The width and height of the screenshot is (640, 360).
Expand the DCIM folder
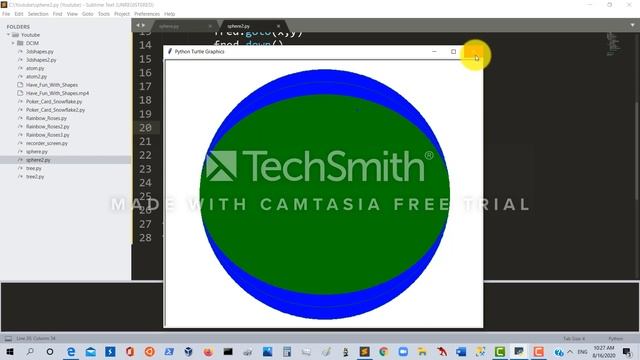[x=13, y=43]
